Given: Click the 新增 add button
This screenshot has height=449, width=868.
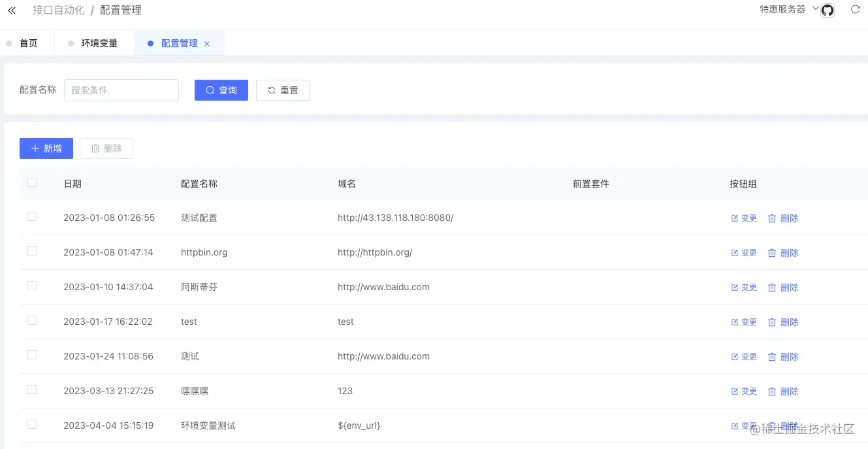Looking at the screenshot, I should pyautogui.click(x=46, y=148).
